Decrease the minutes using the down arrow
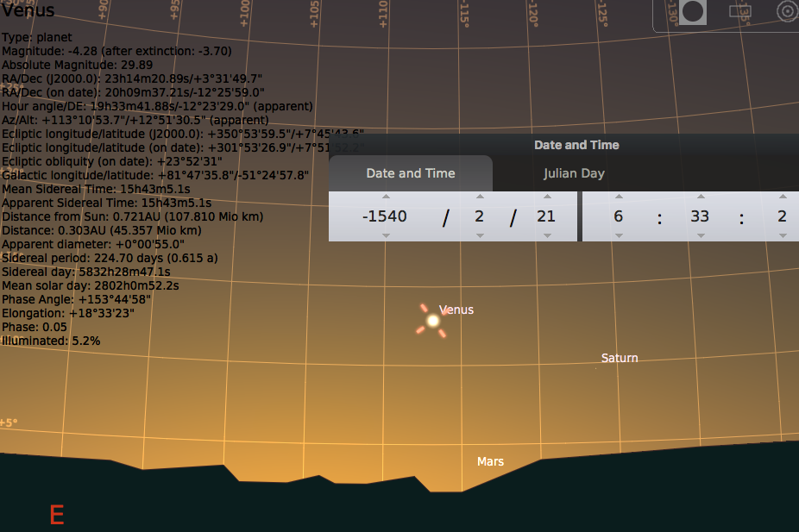Screen dimensions: 799x532 700,235
